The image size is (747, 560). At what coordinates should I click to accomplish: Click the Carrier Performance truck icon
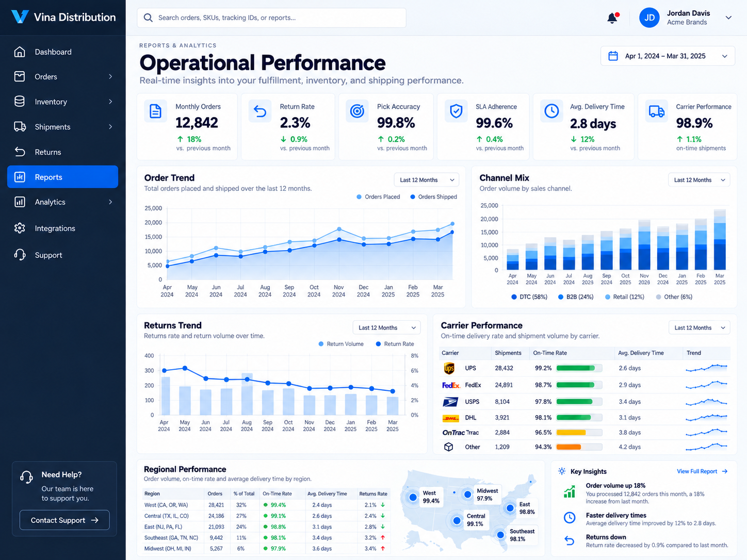657,111
